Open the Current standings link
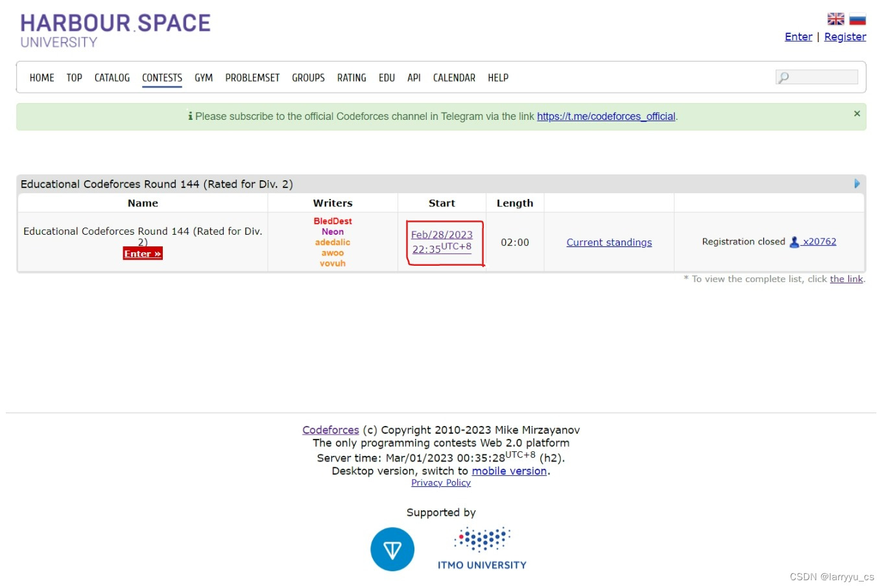This screenshot has width=884, height=588. click(609, 242)
